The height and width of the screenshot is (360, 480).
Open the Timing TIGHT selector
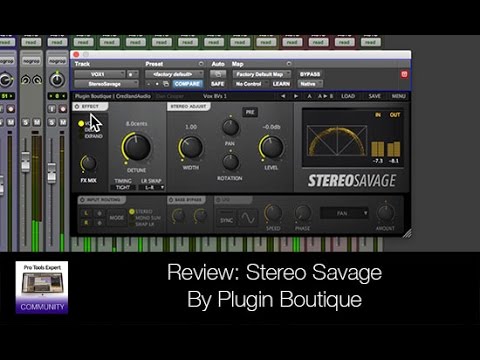[x=123, y=188]
